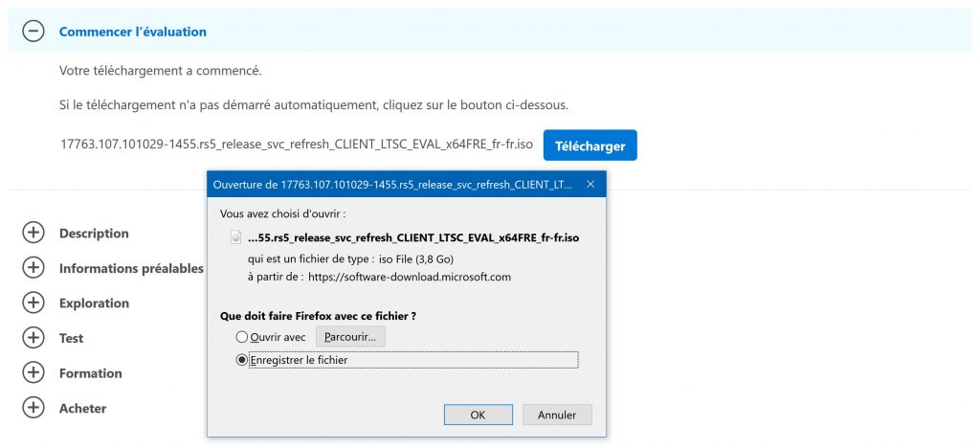
Task: Confirm the download dialog with OK
Action: (x=479, y=414)
